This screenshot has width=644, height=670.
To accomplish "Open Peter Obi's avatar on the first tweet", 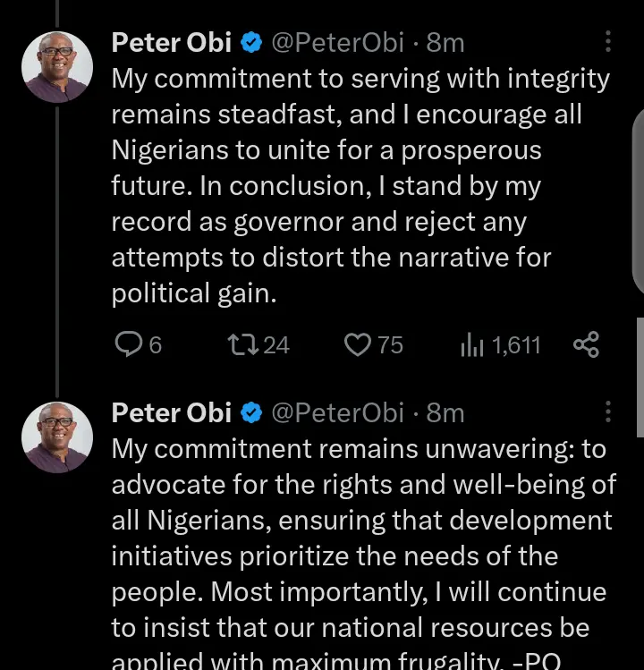I will pyautogui.click(x=57, y=67).
